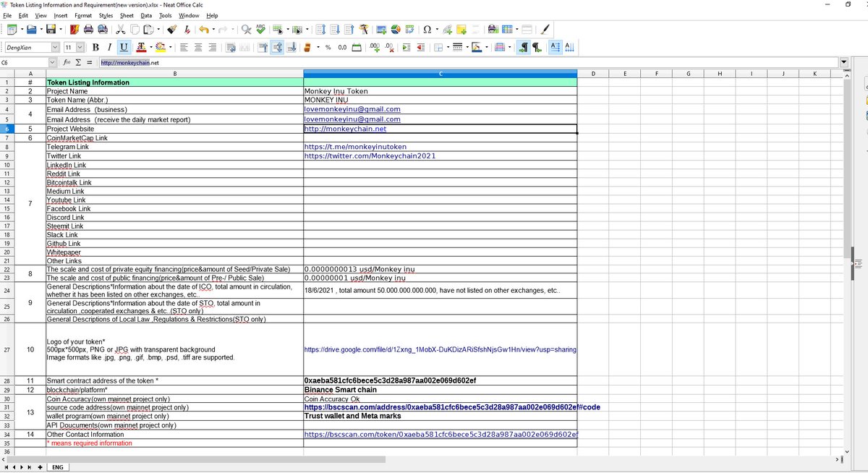Expand the formula bar
This screenshot has height=473, width=868.
tap(843, 63)
